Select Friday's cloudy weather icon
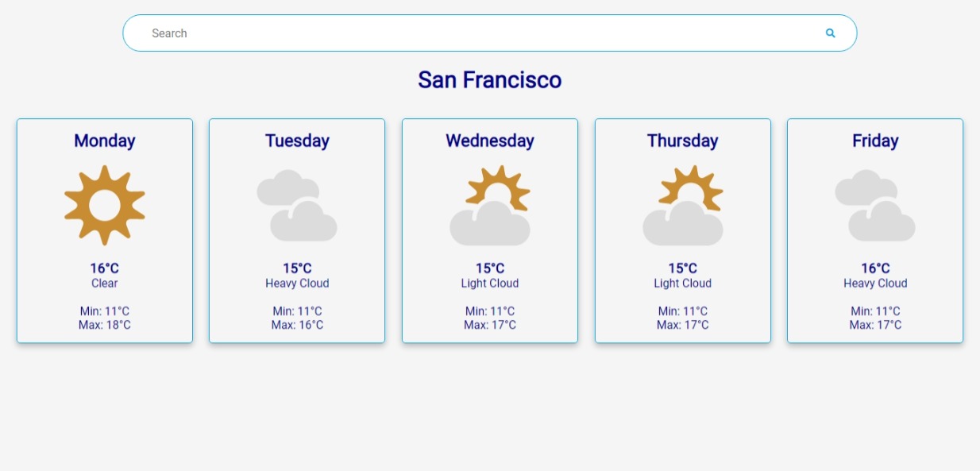980x471 pixels. (x=874, y=207)
